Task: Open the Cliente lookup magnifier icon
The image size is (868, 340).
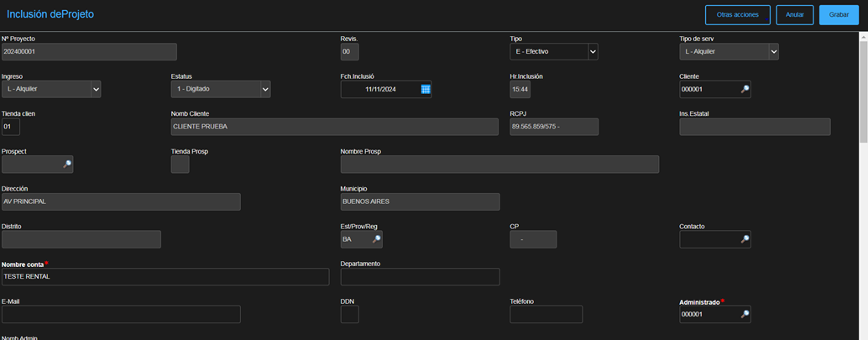Action: (x=744, y=89)
